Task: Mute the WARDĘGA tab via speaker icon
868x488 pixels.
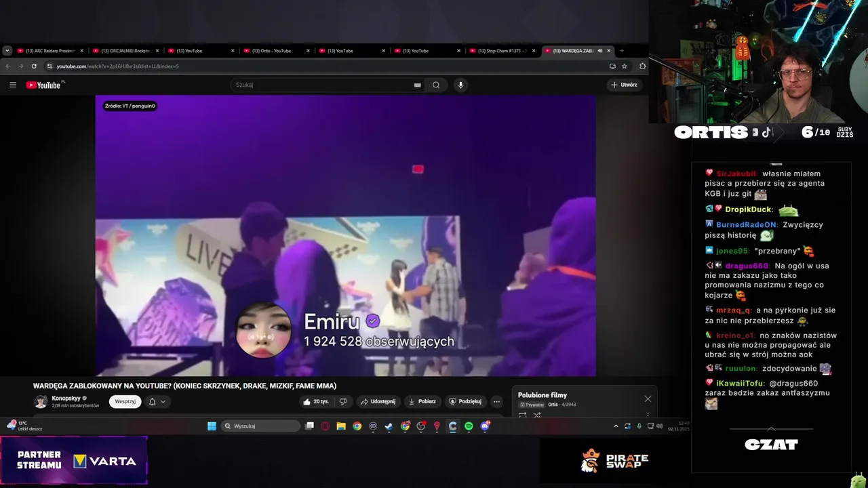Action: click(600, 51)
